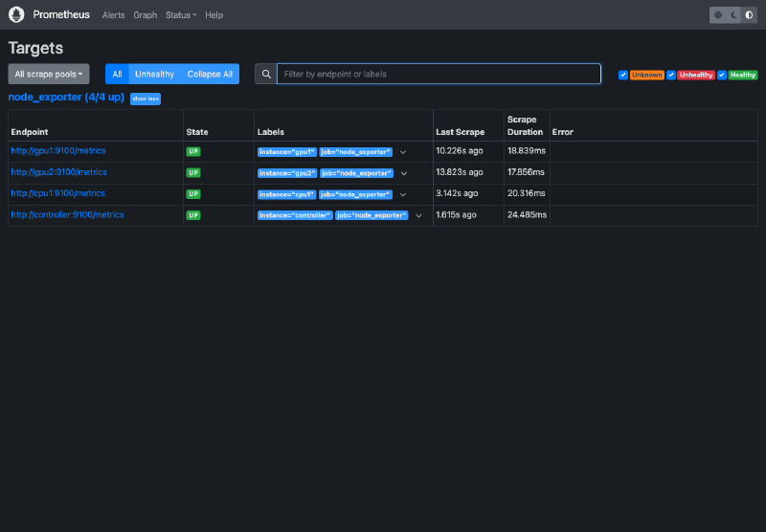The height and width of the screenshot is (532, 766).
Task: Click the job label in gpu2 row
Action: point(356,173)
